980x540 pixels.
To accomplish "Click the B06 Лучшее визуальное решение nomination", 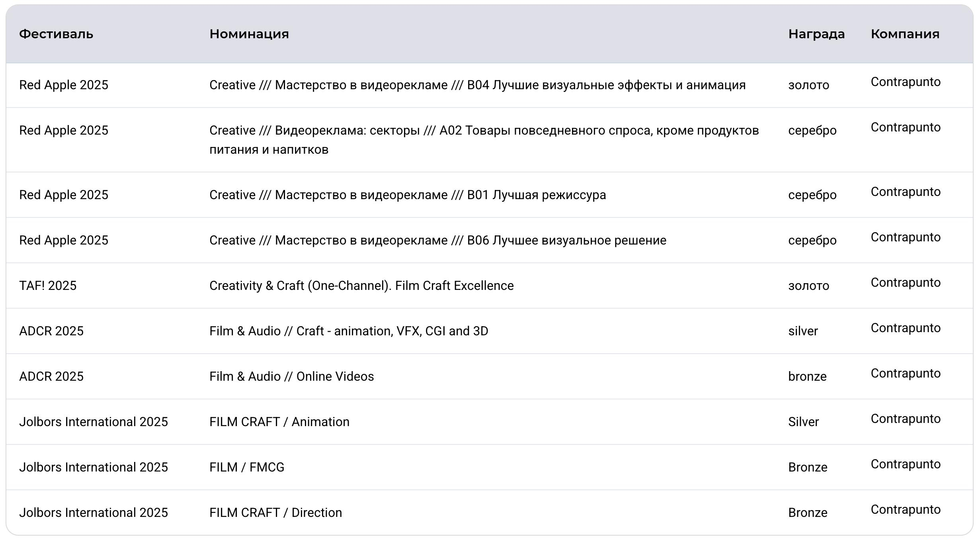I will point(438,240).
